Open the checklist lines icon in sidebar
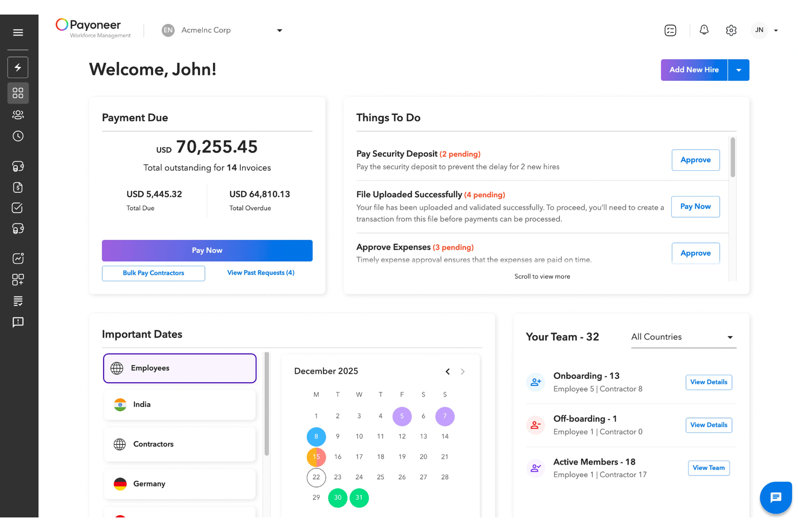The height and width of the screenshot is (532, 798). [18, 301]
